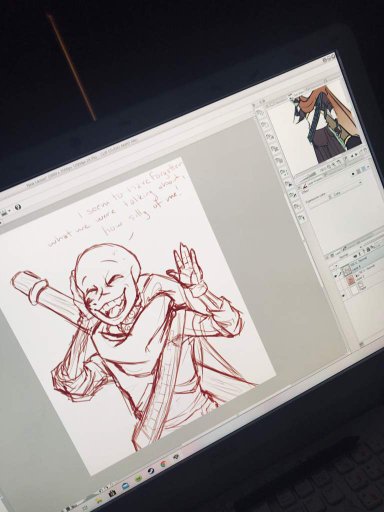Image resolution: width=384 pixels, height=512 pixels.
Task: Open the help question mark icon
Action: (x=17, y=207)
